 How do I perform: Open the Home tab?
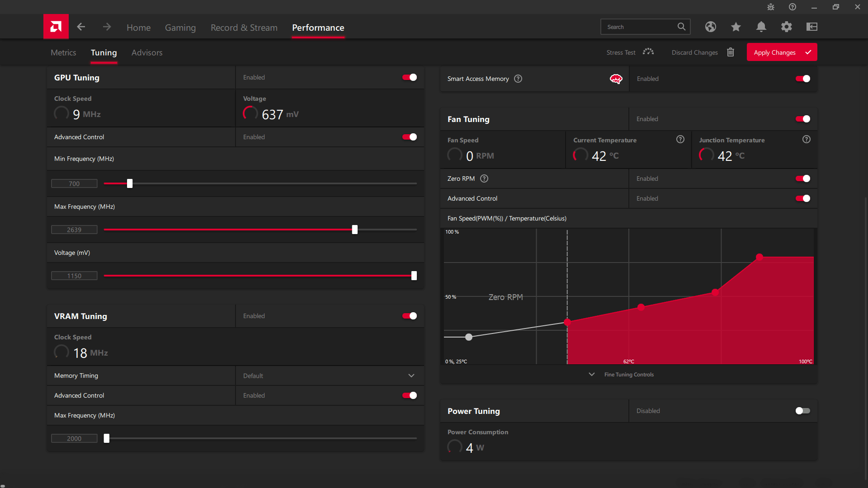138,28
